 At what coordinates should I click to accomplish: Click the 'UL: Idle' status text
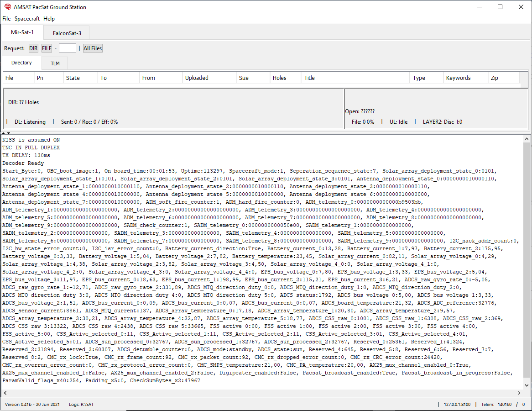[x=398, y=122]
